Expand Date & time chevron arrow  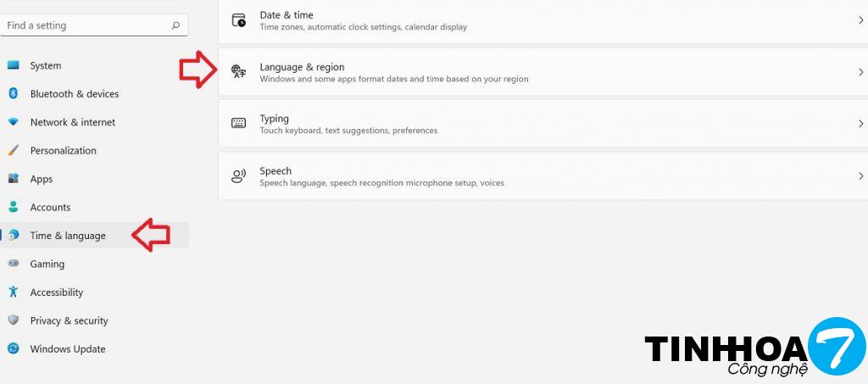point(860,20)
